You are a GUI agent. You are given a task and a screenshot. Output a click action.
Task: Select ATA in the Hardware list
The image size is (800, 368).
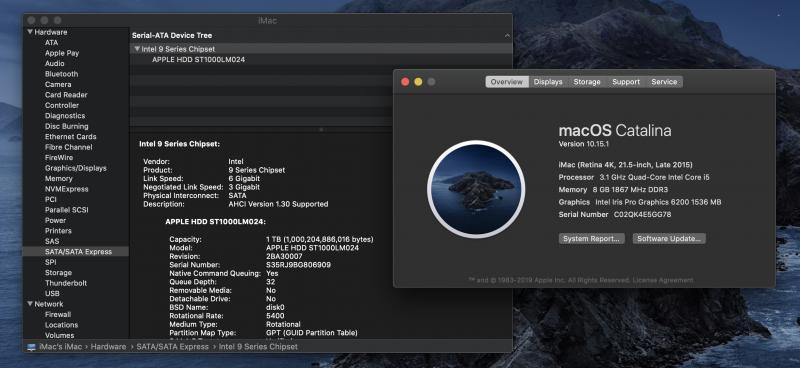click(52, 43)
